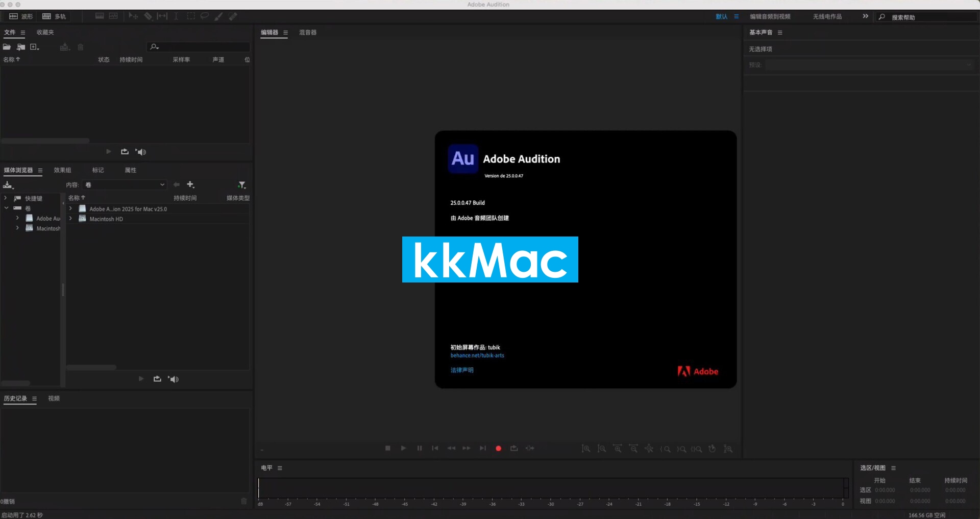Open the Media Browser filter icon

[x=242, y=185]
